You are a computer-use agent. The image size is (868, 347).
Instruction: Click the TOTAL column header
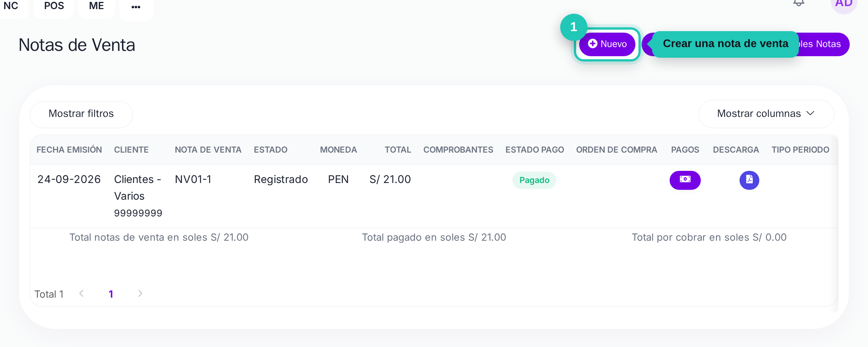pyautogui.click(x=398, y=150)
